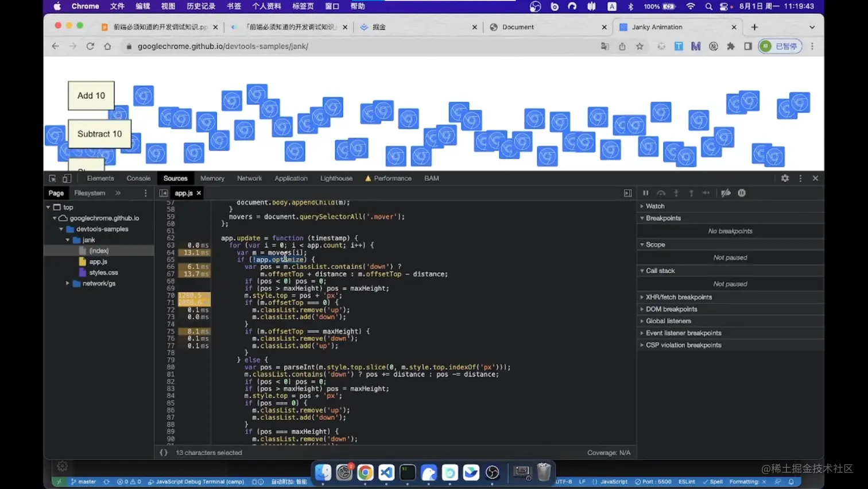Image resolution: width=868 pixels, height=489 pixels.
Task: Open the browser home page
Action: pos(107,46)
